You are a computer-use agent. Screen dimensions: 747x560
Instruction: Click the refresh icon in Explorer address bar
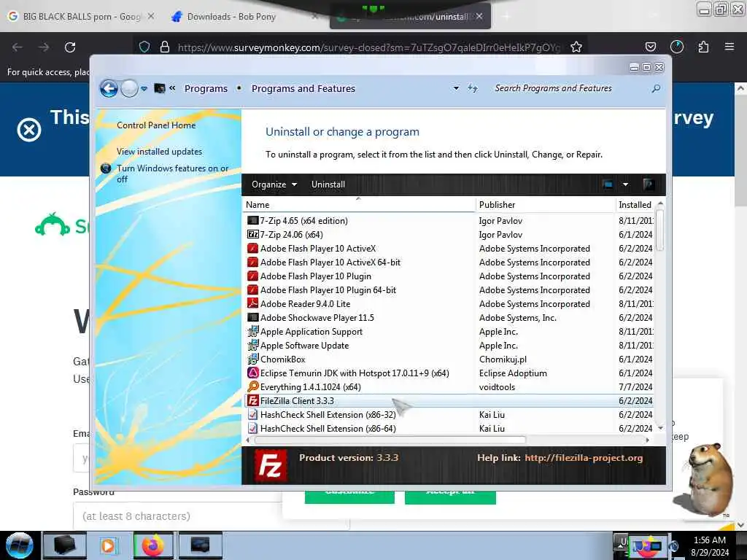point(473,88)
